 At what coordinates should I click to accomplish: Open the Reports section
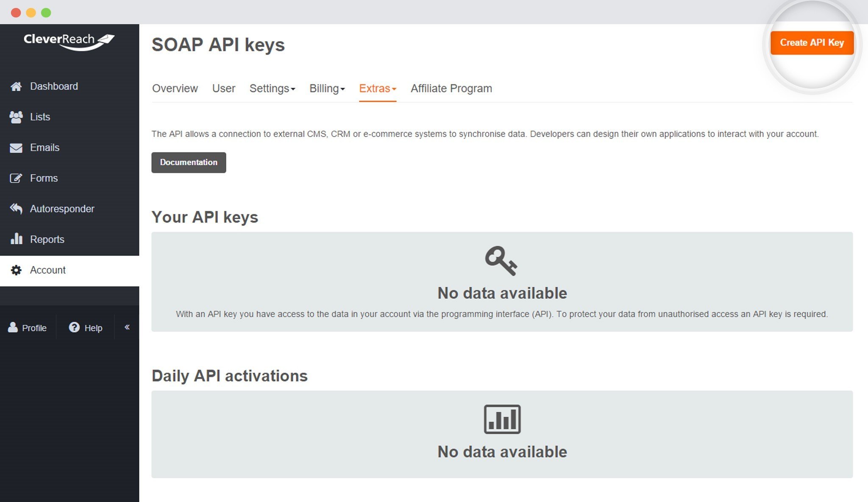70,240
